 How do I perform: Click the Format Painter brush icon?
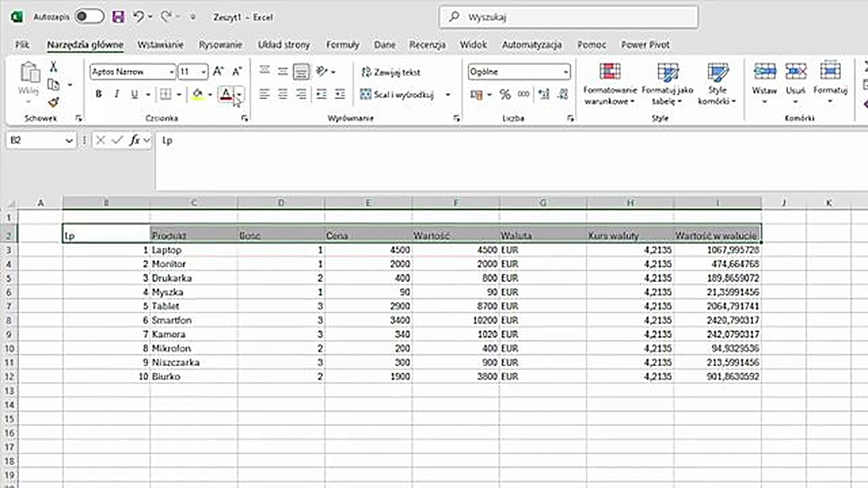pos(54,102)
